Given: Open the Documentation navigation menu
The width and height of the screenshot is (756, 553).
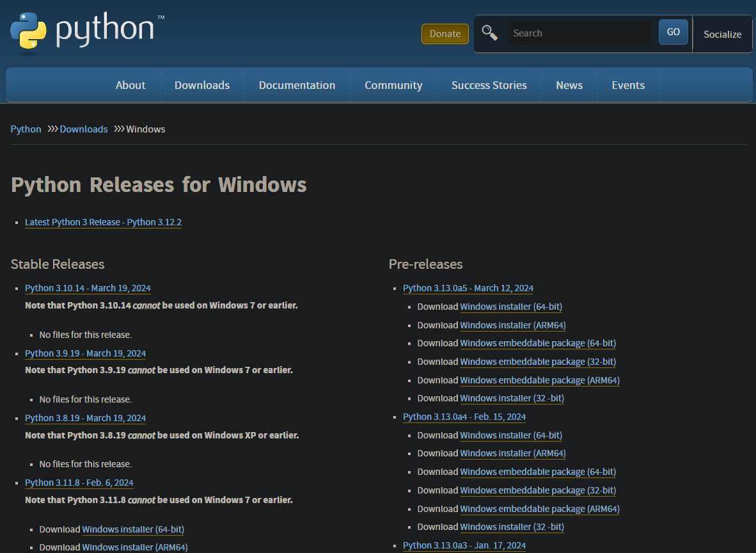Looking at the screenshot, I should click(x=297, y=85).
